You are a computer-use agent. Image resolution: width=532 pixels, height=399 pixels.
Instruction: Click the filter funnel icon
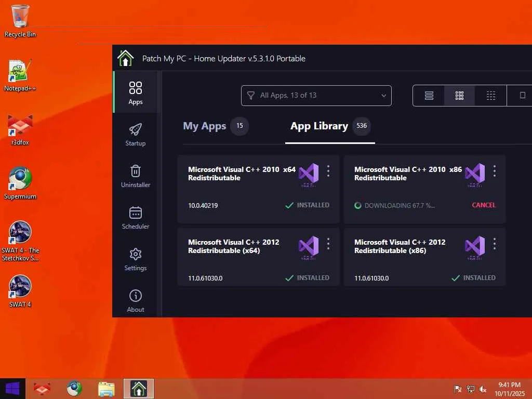pos(251,96)
